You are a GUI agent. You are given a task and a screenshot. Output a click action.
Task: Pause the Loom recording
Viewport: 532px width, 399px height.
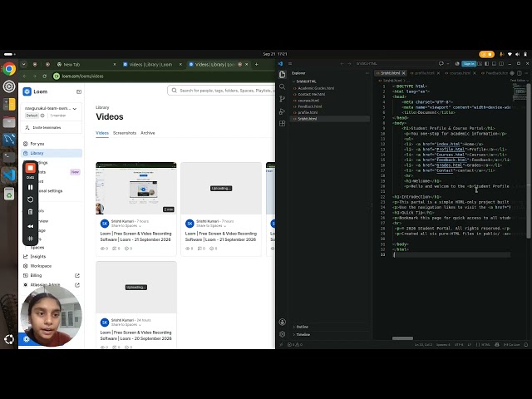(x=30, y=187)
